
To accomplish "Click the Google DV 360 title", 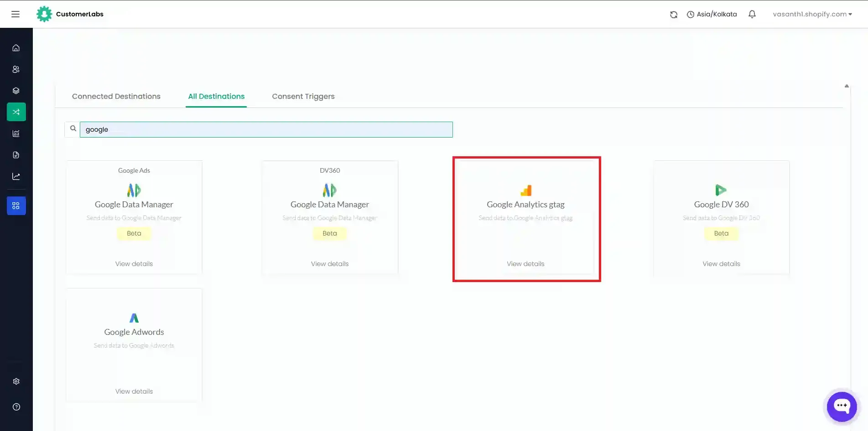I will coord(721,205).
